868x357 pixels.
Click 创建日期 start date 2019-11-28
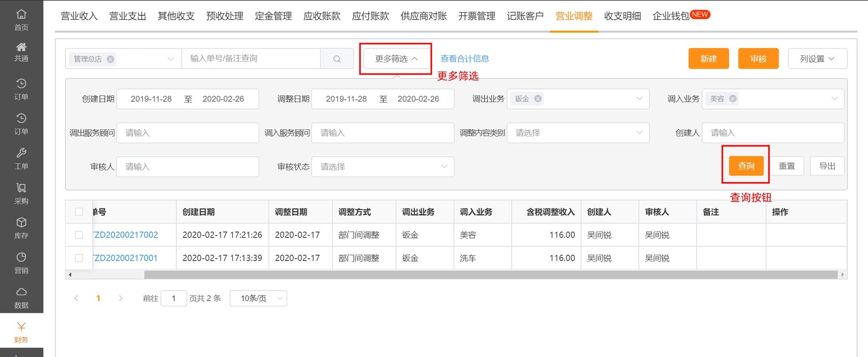151,99
